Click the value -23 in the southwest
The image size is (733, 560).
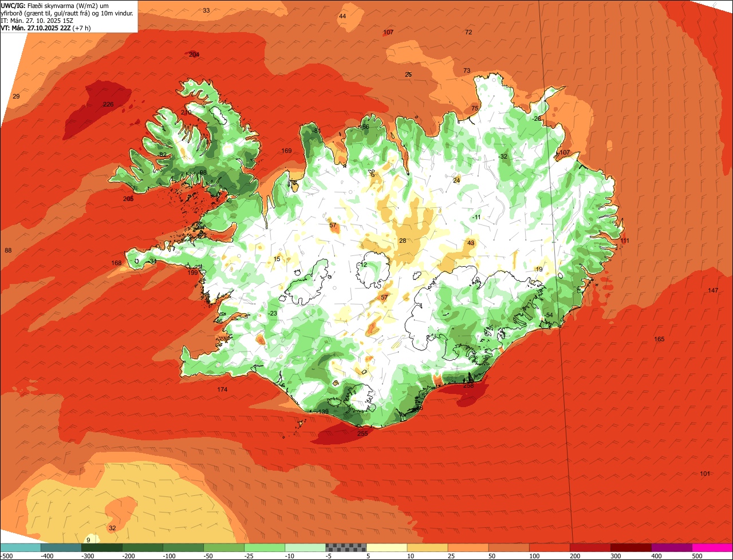pos(273,313)
